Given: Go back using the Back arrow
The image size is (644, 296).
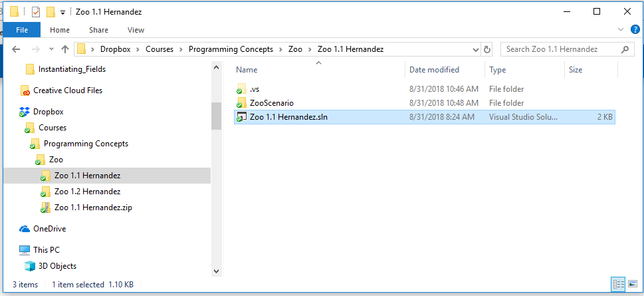Looking at the screenshot, I should click(17, 49).
